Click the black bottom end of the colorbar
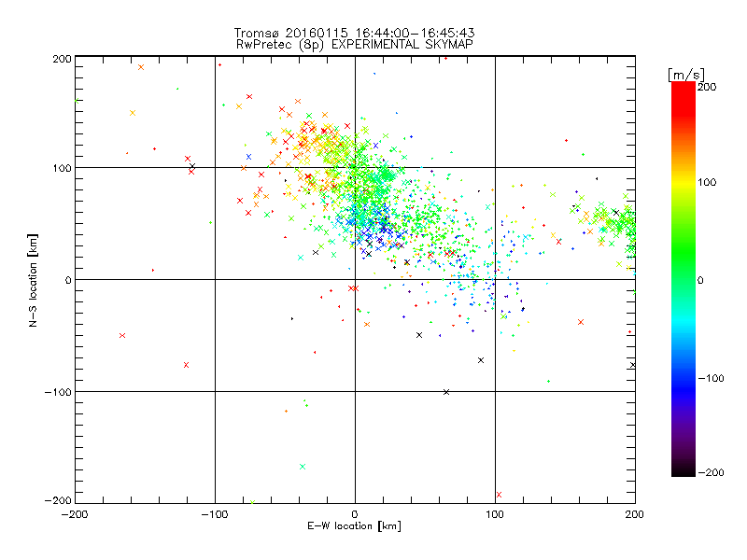Image resolution: width=747 pixels, height=560 pixels. tap(684, 471)
